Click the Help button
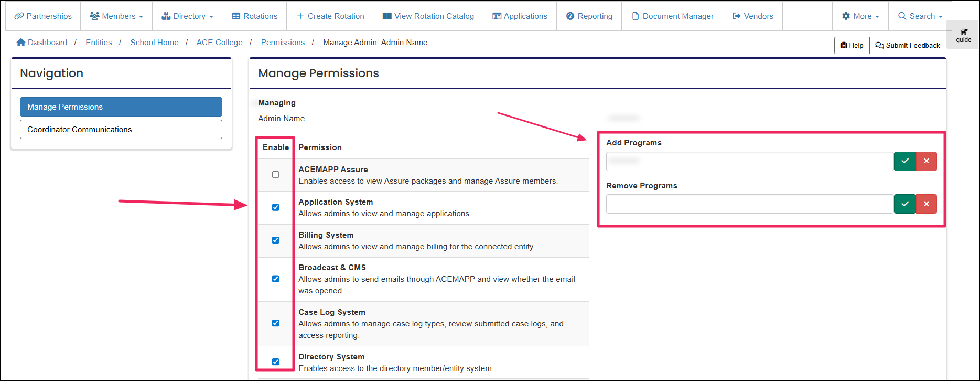 tap(852, 45)
